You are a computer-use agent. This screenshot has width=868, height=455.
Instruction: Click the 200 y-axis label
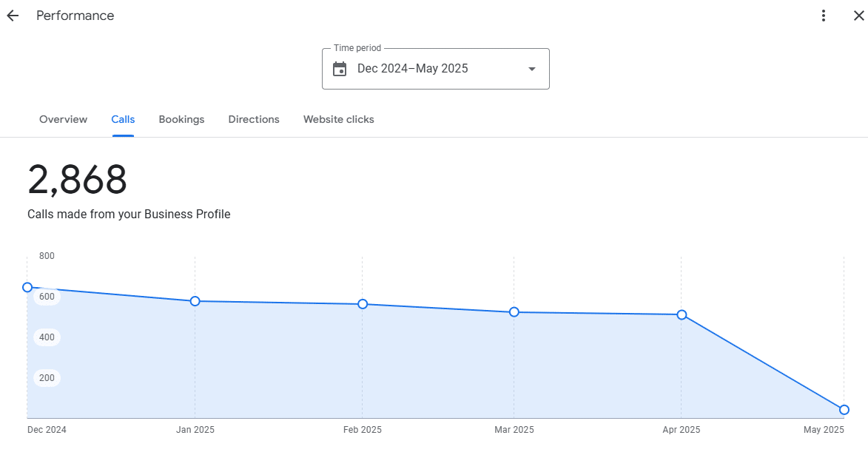[47, 378]
